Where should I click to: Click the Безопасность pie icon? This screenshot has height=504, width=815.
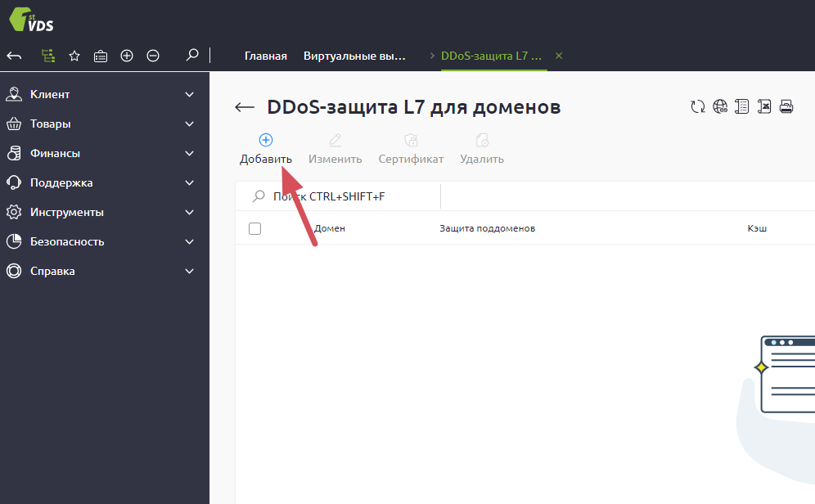14,241
